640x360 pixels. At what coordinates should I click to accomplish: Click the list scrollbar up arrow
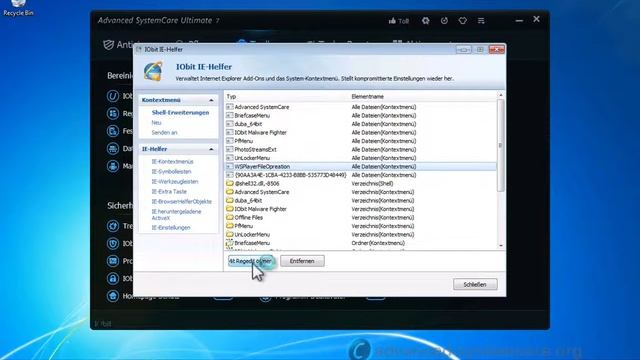(501, 95)
